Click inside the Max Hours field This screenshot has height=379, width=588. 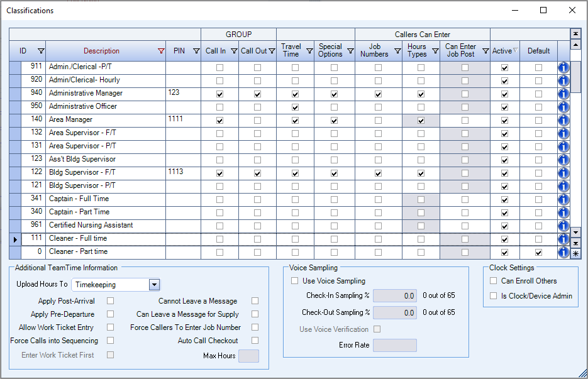[x=248, y=356]
